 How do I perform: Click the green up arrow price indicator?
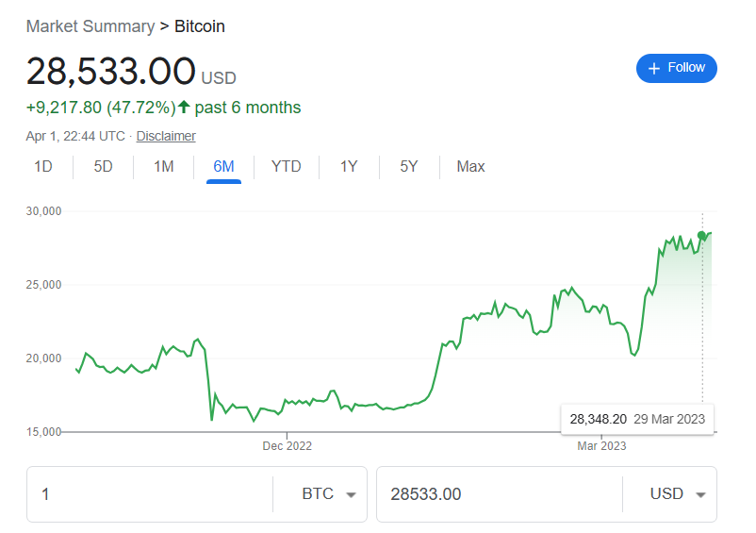coord(184,107)
